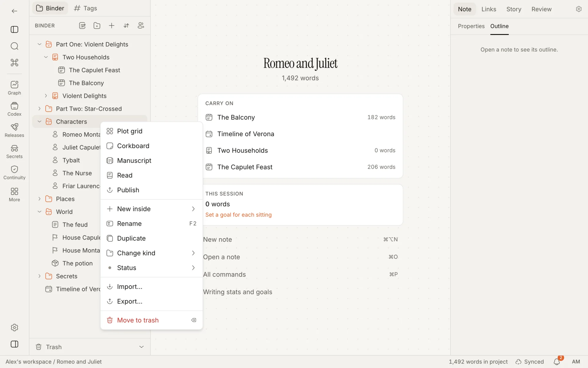This screenshot has height=368, width=588.
Task: Toggle the left sidebar panel icon
Action: (x=14, y=29)
